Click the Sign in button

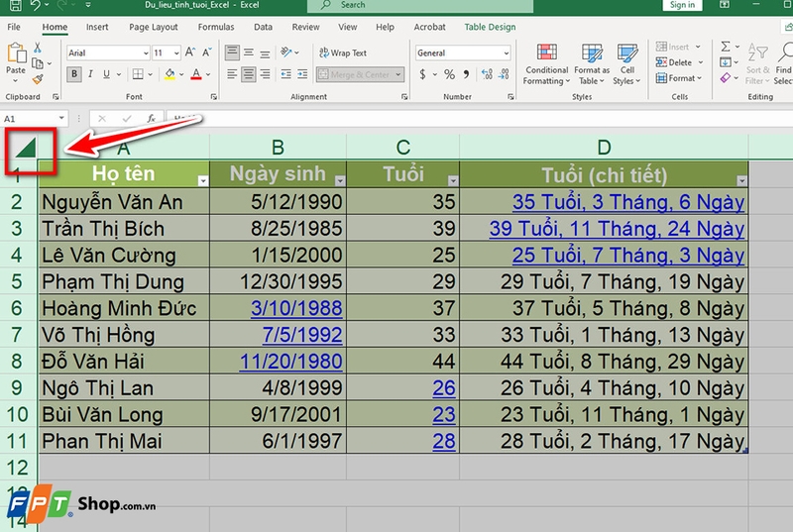tap(682, 5)
